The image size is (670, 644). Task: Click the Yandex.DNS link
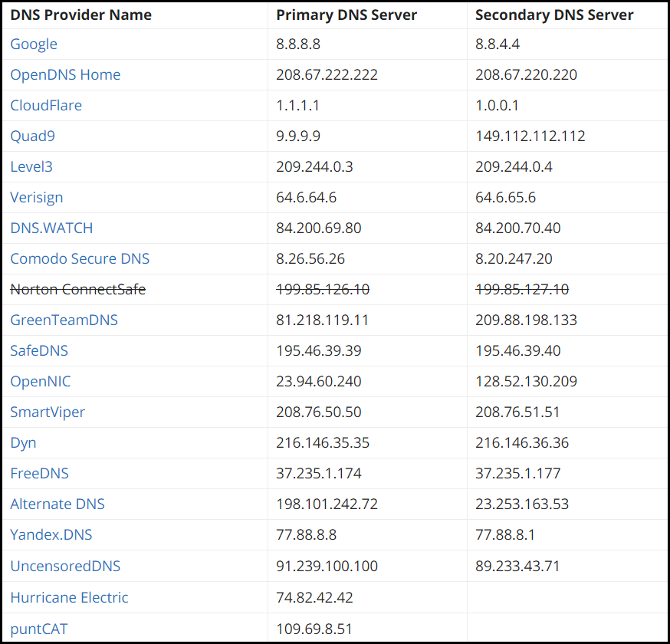51,535
